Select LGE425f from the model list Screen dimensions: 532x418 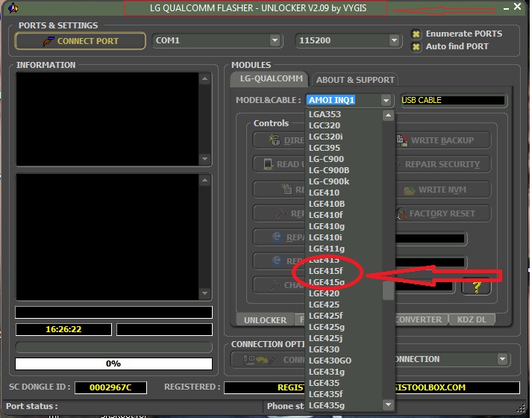(343, 316)
